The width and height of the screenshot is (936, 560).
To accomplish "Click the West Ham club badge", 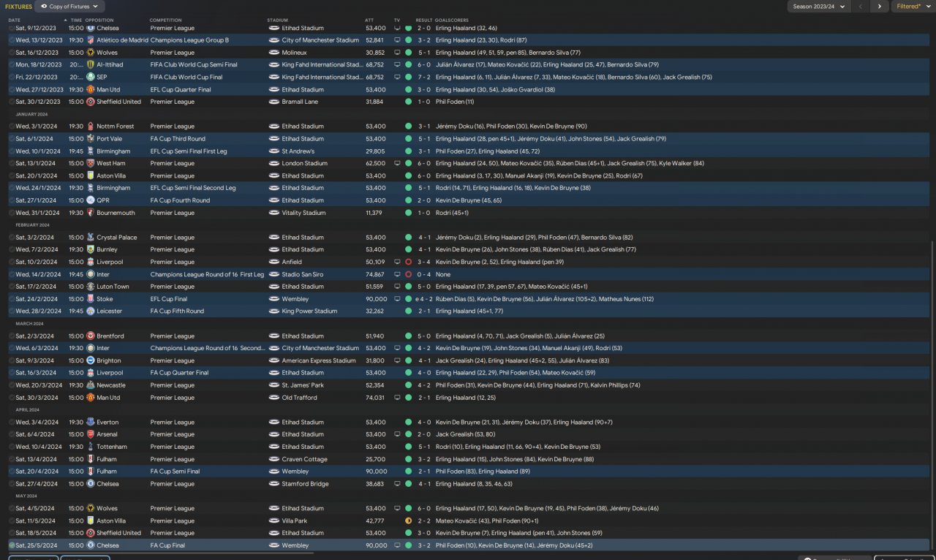I will pos(90,163).
